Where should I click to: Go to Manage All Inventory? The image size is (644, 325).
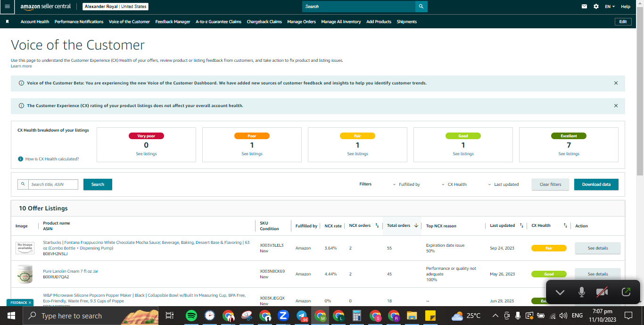click(341, 22)
